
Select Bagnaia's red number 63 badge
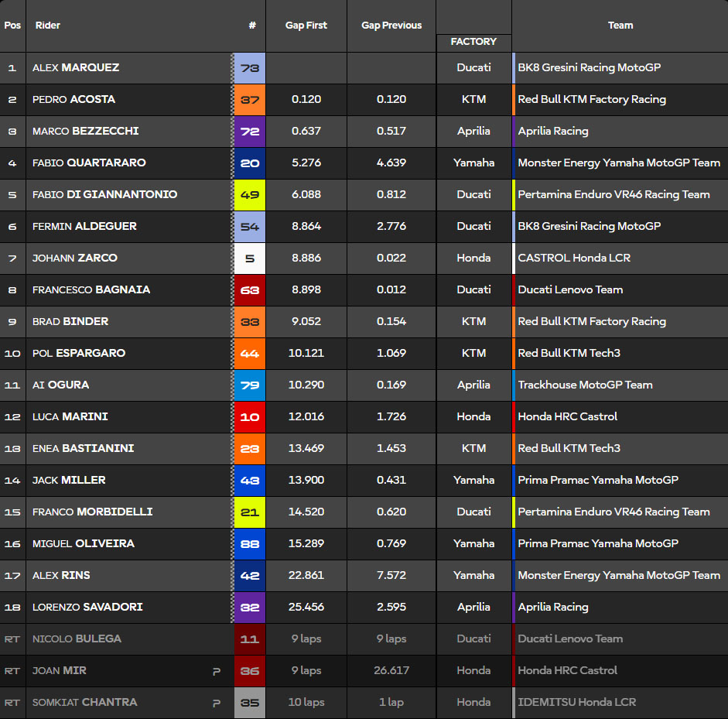[249, 290]
